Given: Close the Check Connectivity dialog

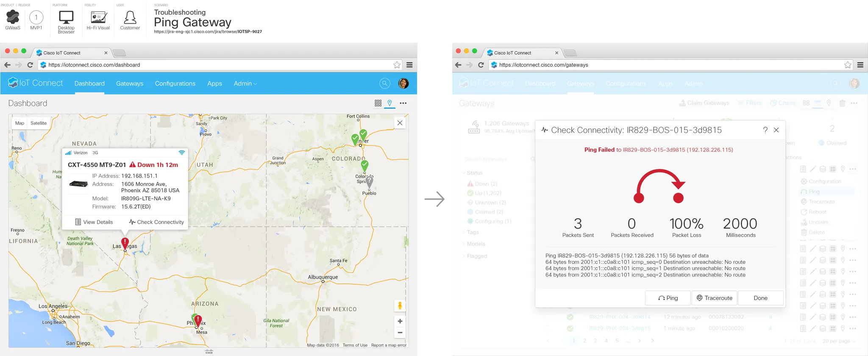Looking at the screenshot, I should pyautogui.click(x=776, y=130).
